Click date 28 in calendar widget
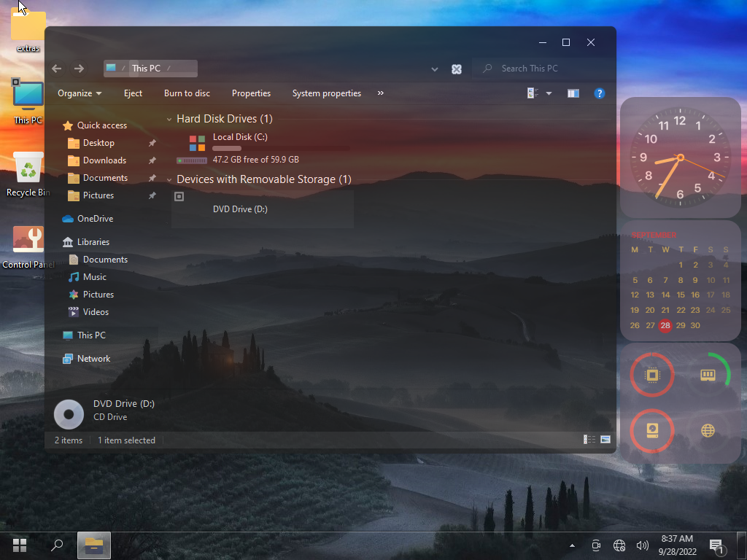 pyautogui.click(x=665, y=325)
